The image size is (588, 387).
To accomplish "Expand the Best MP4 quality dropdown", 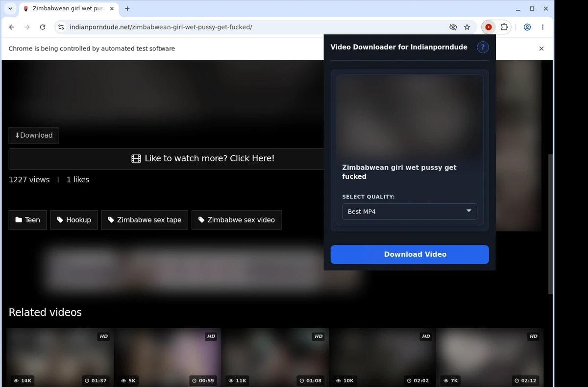I will pyautogui.click(x=410, y=212).
